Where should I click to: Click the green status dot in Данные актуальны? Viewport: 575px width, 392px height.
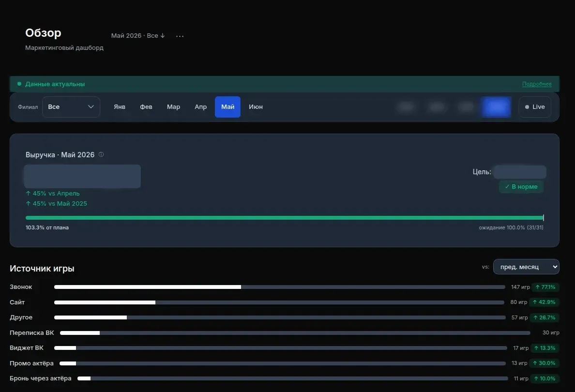(x=19, y=84)
